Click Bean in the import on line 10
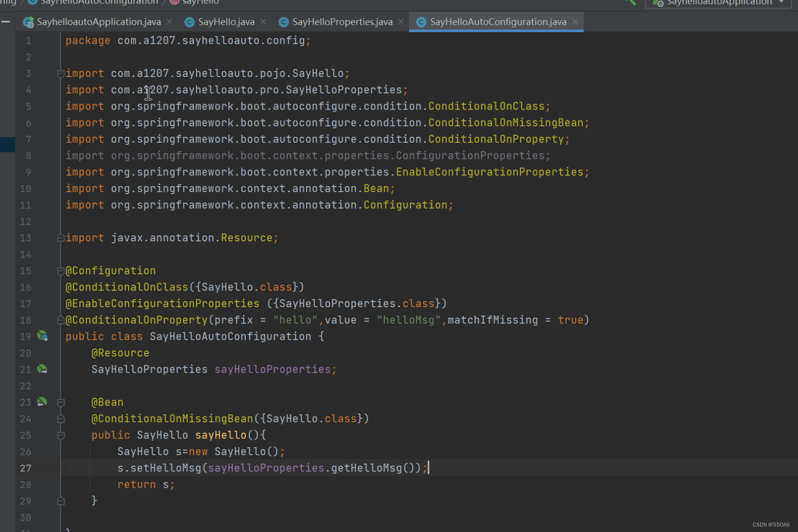This screenshot has width=798, height=532. click(x=377, y=189)
